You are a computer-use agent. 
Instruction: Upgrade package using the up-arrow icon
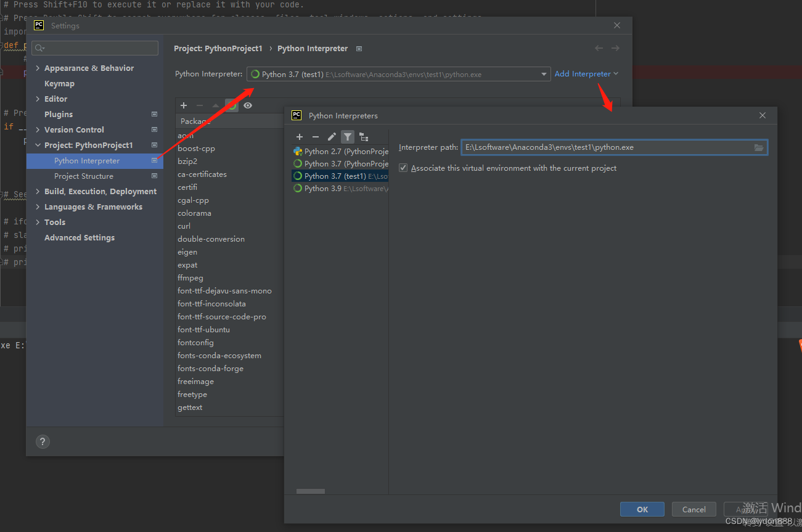216,105
